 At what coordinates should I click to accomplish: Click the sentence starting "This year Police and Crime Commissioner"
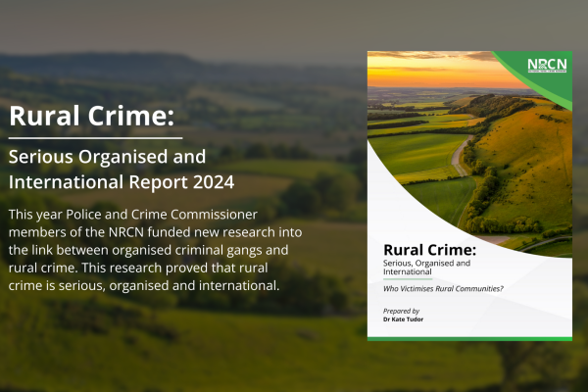point(132,215)
